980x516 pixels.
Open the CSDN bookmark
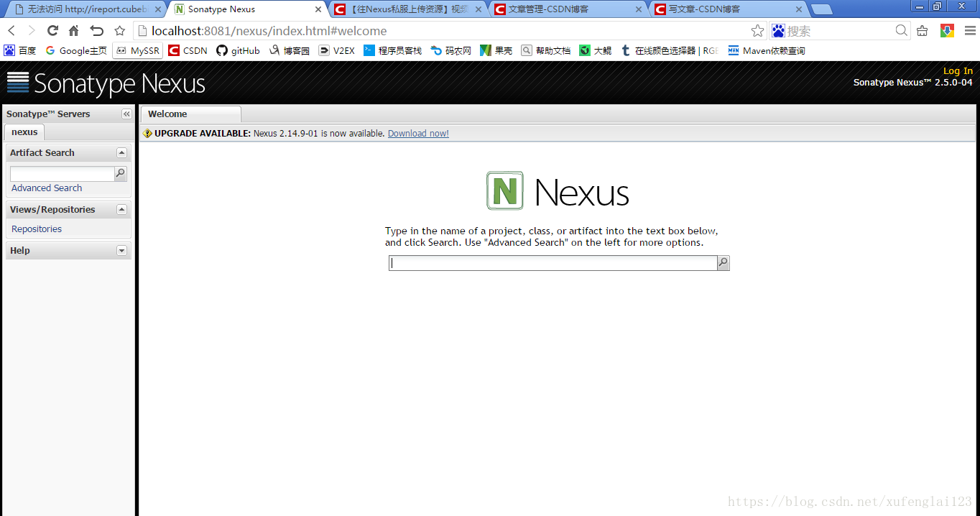[x=188, y=50]
